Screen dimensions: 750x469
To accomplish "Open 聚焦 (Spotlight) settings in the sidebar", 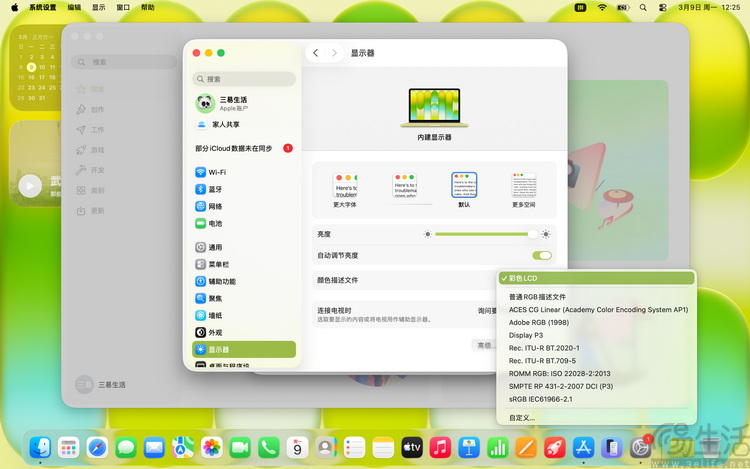I will 244,298.
